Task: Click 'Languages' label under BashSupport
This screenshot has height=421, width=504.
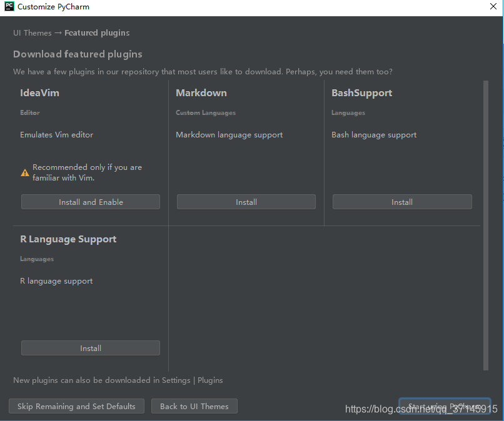Action: (x=348, y=112)
